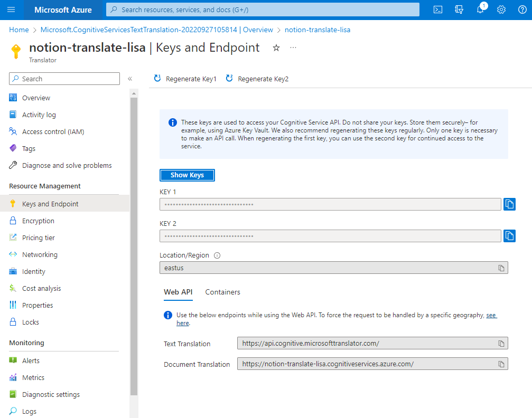Select Keys and Endpoint in the sidebar
The image size is (532, 418).
click(x=64, y=204)
